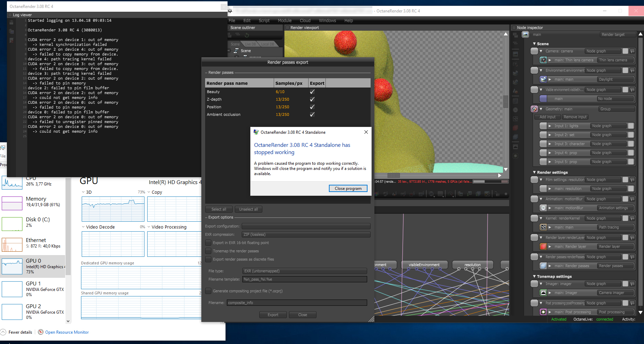Image resolution: width=644 pixels, height=344 pixels.
Task: Click Close program in the crash dialog
Action: (x=348, y=189)
